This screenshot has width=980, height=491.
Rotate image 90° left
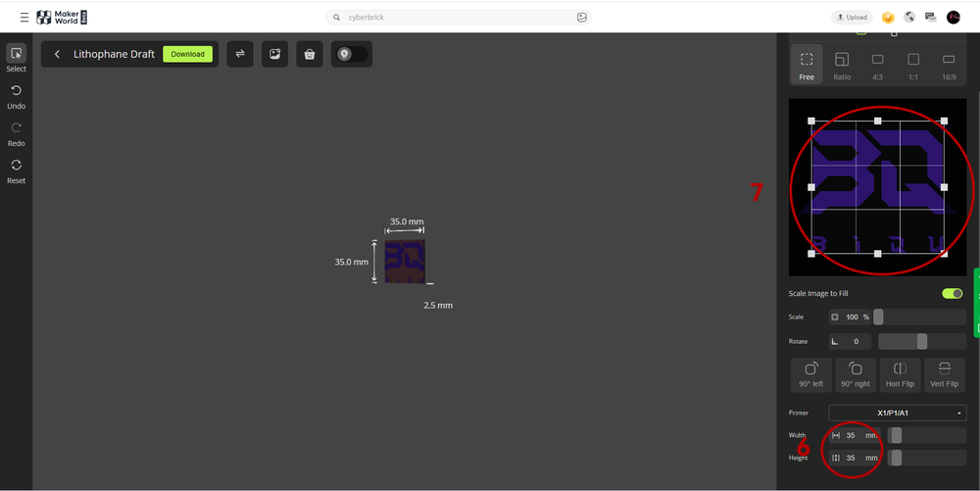810,374
